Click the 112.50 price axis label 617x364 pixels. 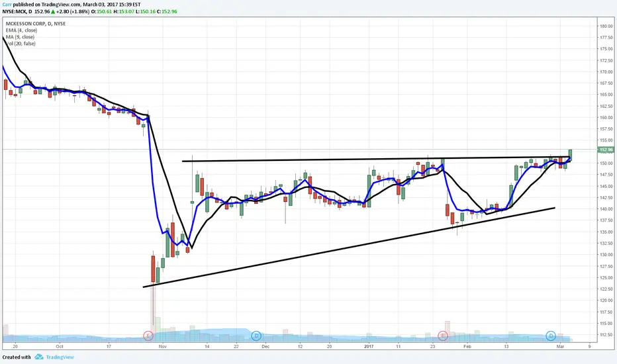pos(606,335)
